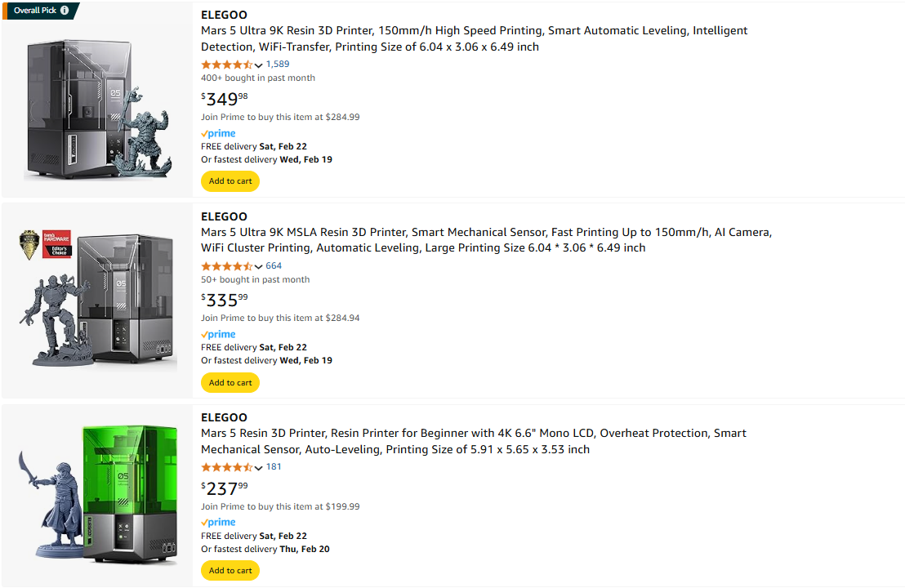The height and width of the screenshot is (588, 905).
Task: Expand rating dropdown arrow for first listing
Action: click(259, 65)
